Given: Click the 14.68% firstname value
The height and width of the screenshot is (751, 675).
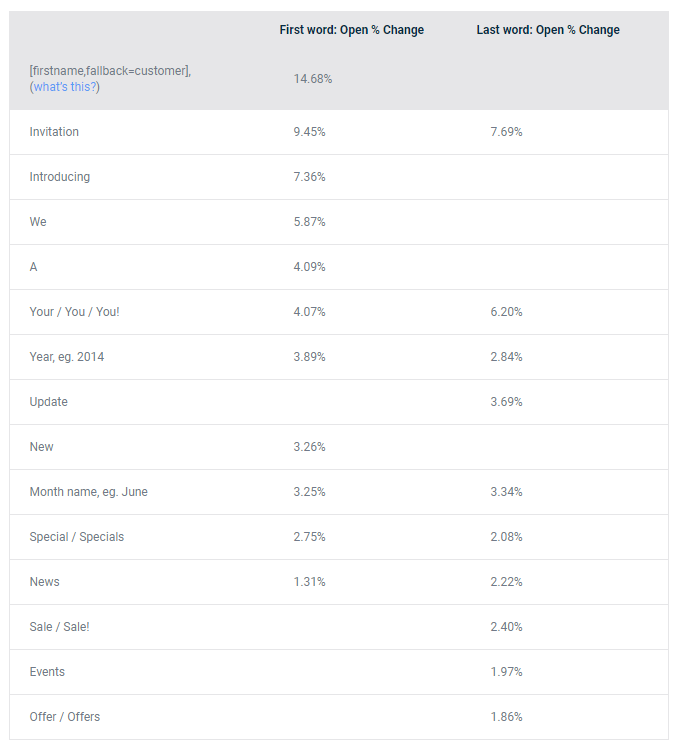Looking at the screenshot, I should 313,79.
